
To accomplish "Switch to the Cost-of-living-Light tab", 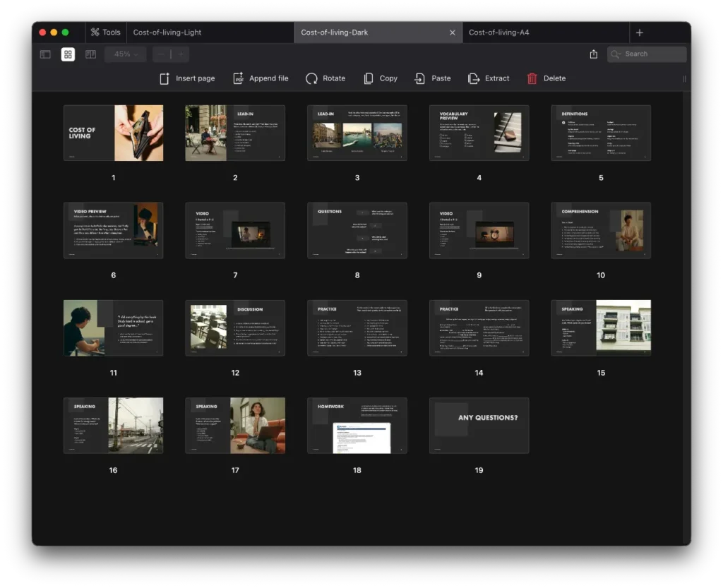I will [x=167, y=32].
